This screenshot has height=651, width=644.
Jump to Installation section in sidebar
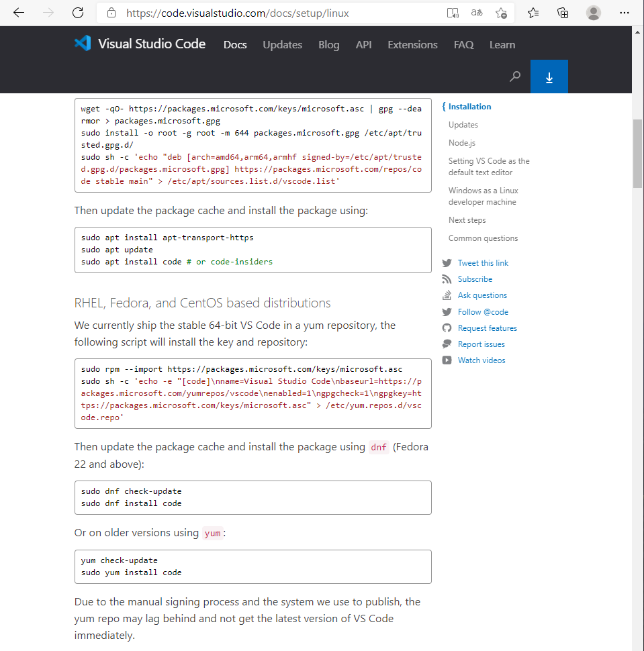[469, 107]
